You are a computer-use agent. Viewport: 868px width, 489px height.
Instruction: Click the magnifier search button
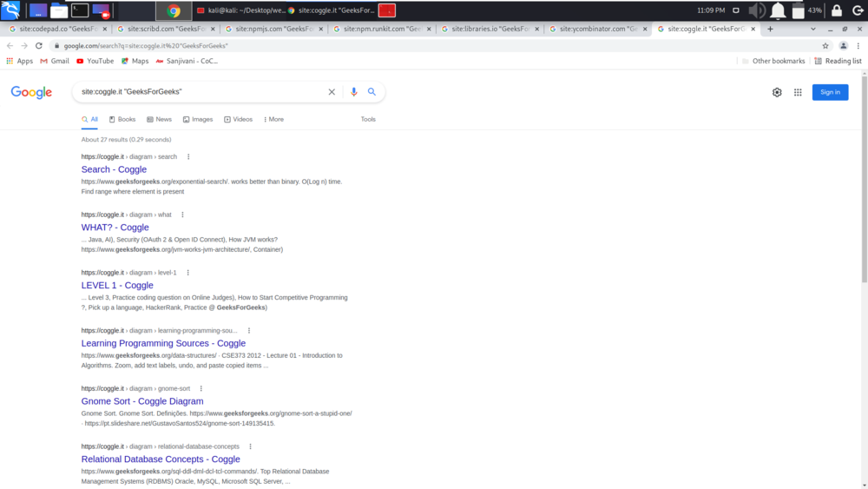point(372,92)
